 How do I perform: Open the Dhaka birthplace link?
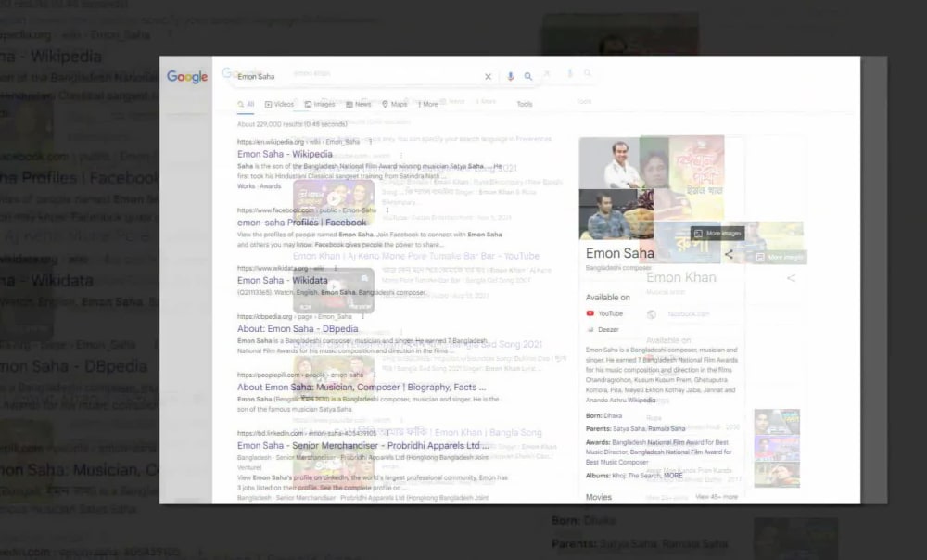tap(613, 415)
